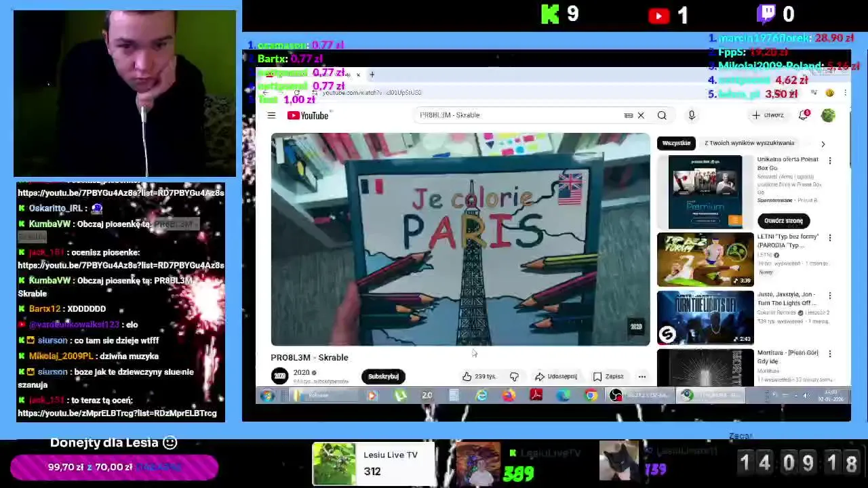The height and width of the screenshot is (488, 868).
Task: Click the 2020 channel avatar
Action: (279, 376)
